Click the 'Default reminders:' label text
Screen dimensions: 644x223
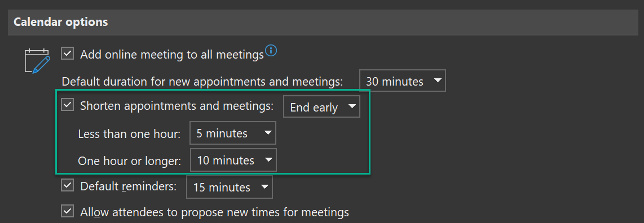click(129, 186)
